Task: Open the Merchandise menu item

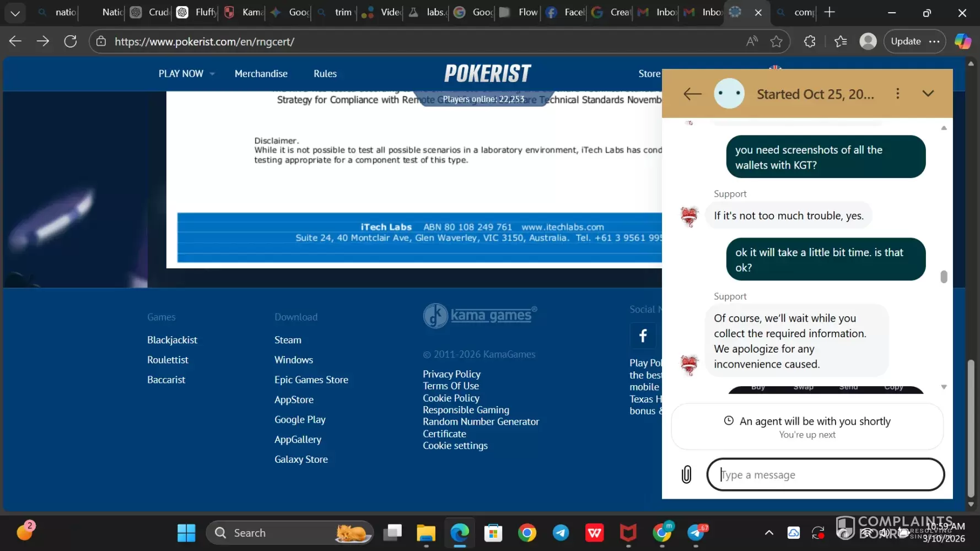Action: [x=261, y=74]
